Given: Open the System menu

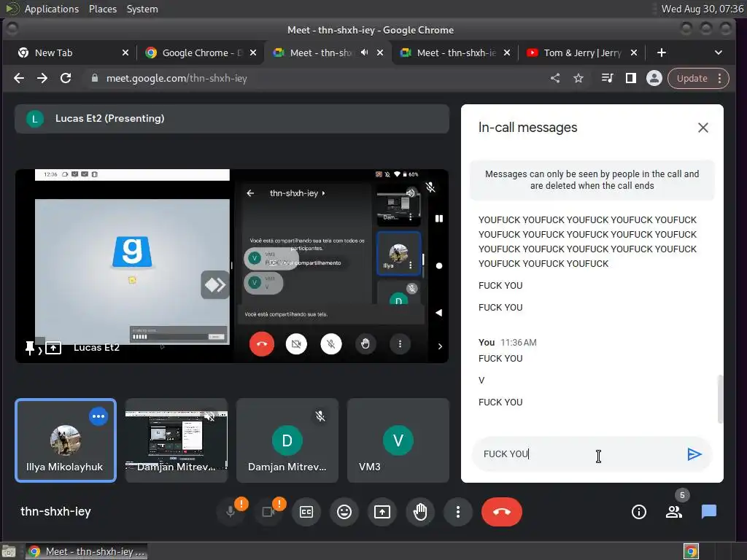Looking at the screenshot, I should click(x=142, y=9).
